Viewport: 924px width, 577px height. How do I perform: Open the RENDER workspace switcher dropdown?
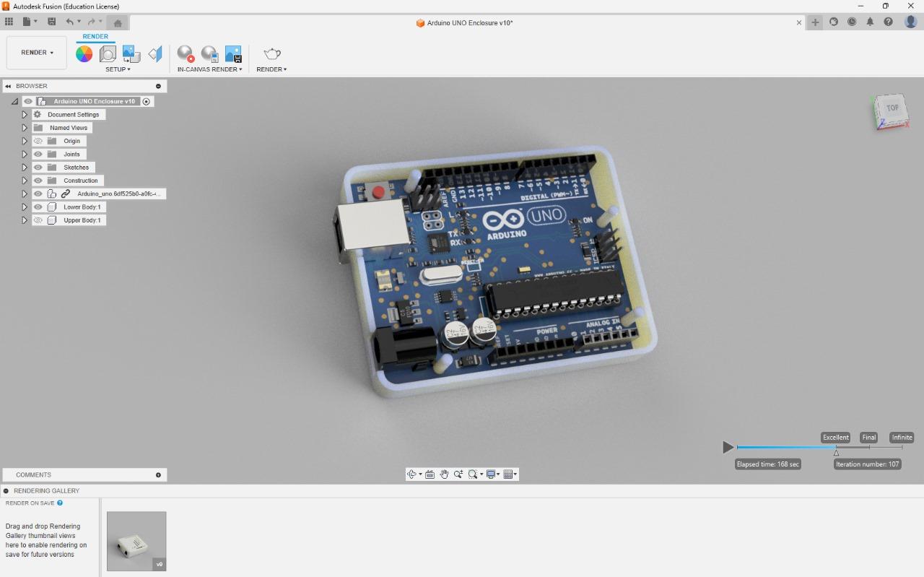(x=37, y=53)
